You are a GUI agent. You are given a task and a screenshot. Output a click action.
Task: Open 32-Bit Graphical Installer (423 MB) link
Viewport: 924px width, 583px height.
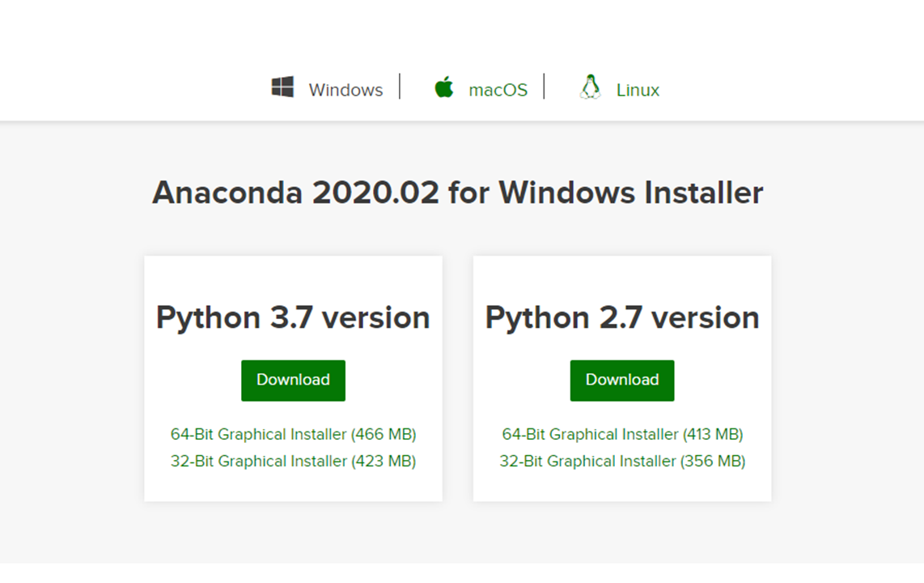click(x=294, y=461)
